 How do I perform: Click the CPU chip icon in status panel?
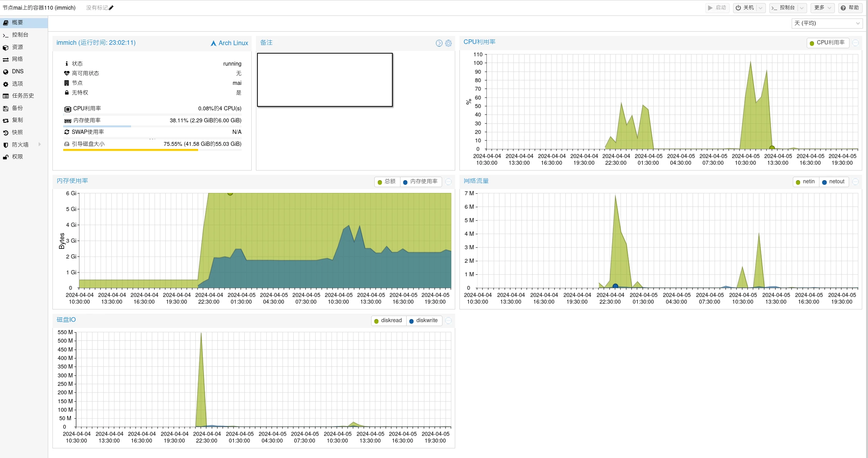coord(67,109)
